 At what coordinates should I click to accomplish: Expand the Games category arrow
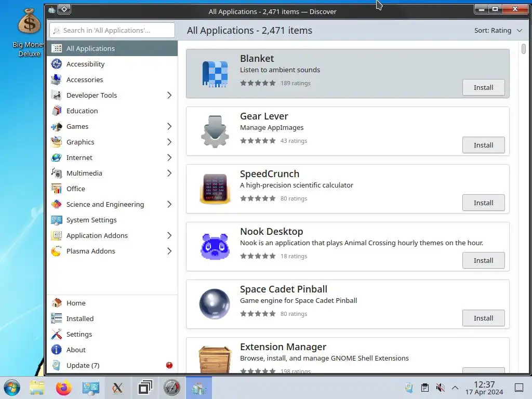(169, 127)
